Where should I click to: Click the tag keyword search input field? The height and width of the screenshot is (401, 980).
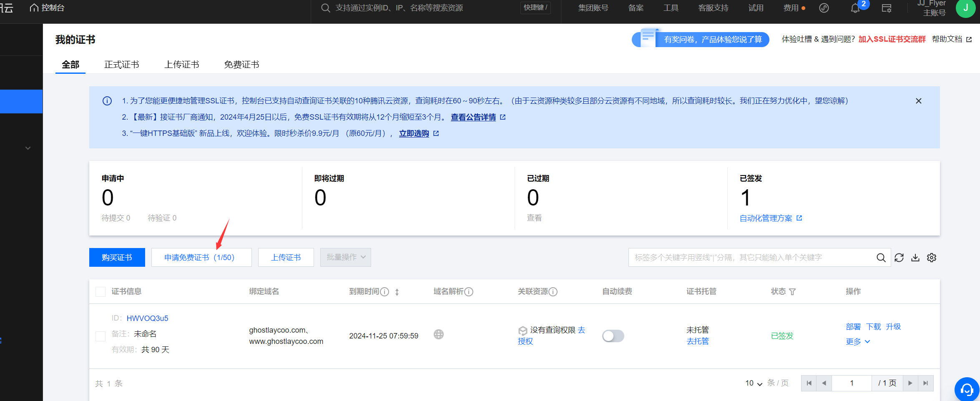tap(751, 258)
